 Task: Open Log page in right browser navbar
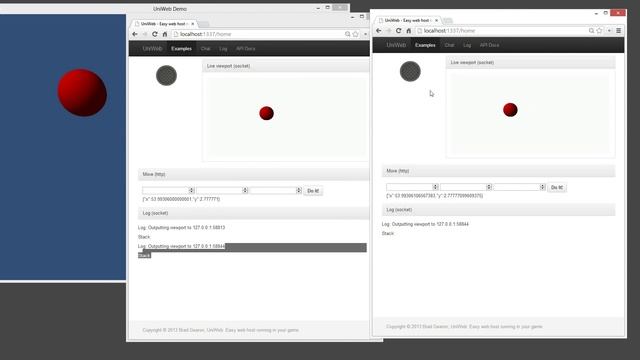click(467, 45)
